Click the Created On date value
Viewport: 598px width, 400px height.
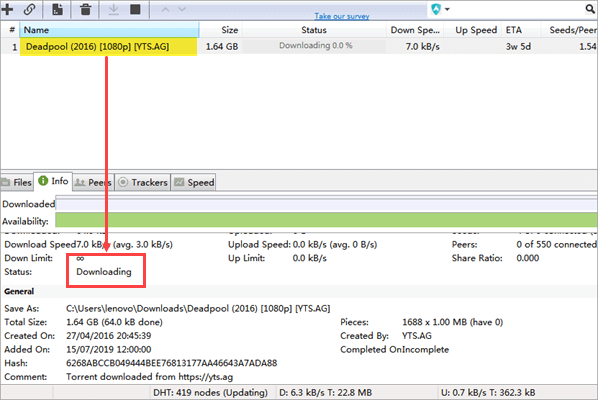[108, 336]
